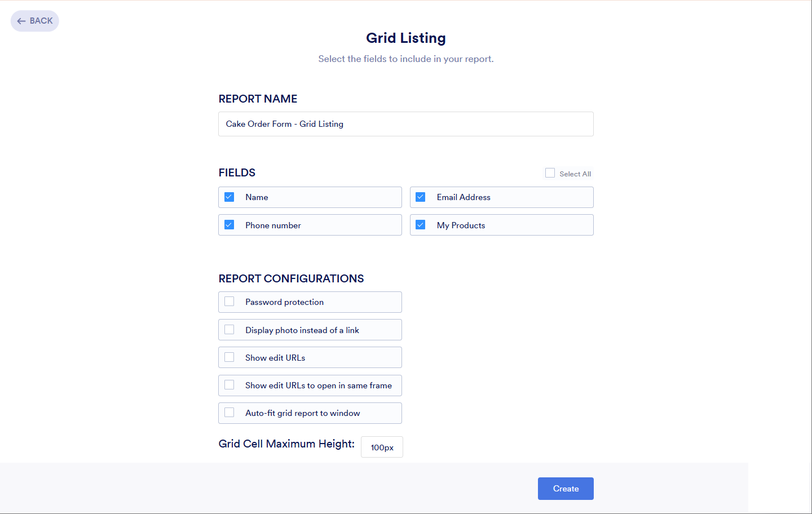Select the My Products field row
812x514 pixels.
pyautogui.click(x=501, y=224)
